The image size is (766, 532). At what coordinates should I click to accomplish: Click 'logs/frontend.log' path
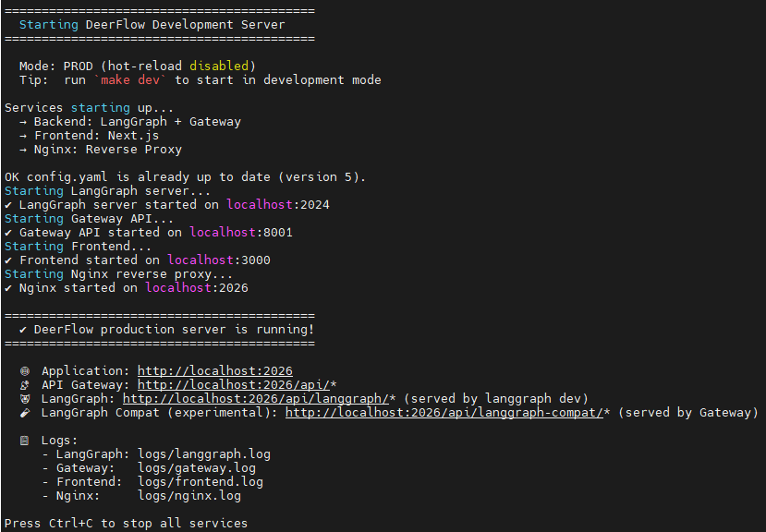[201, 482]
